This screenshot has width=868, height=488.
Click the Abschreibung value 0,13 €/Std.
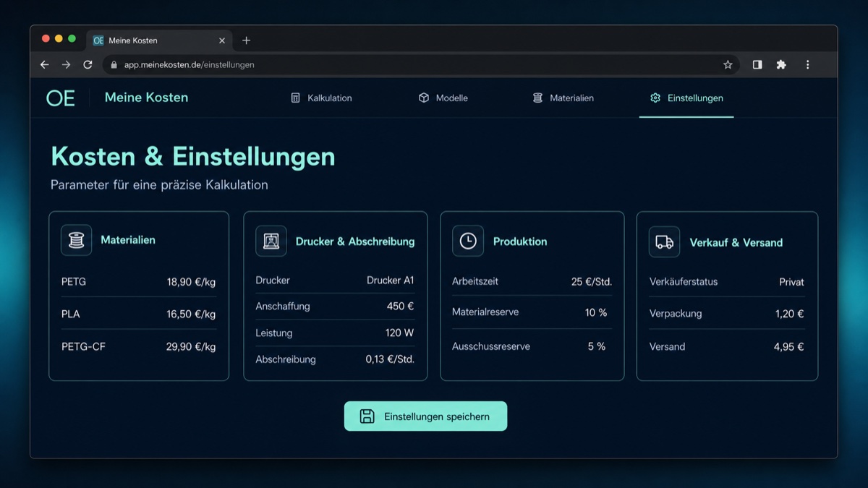(391, 359)
